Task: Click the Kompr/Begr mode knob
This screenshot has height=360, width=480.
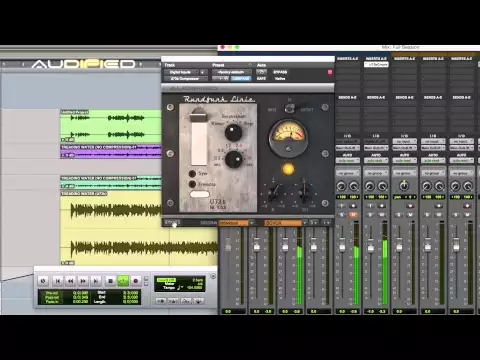Action: click(233, 133)
